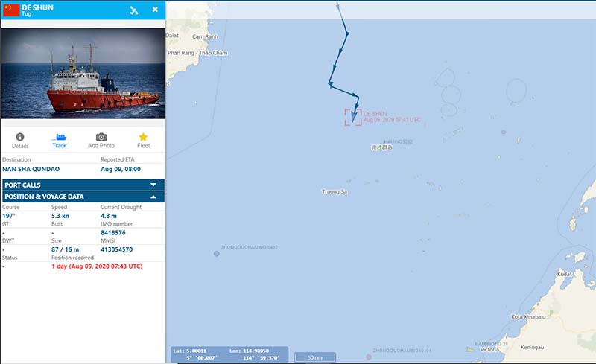Select the Track ship icon
Screen dimensions: 596x364
(x=60, y=137)
